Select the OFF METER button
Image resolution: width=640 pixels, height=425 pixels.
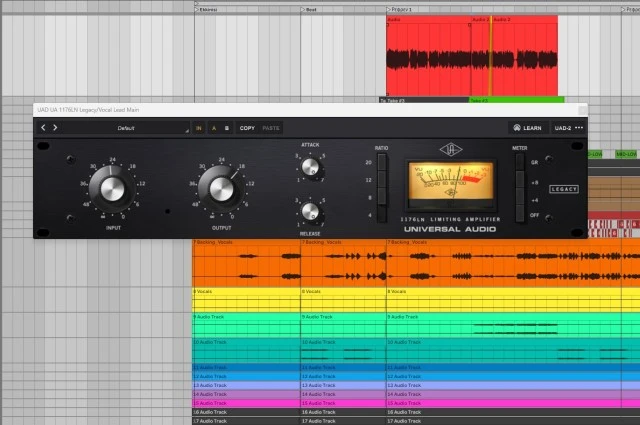tap(520, 215)
